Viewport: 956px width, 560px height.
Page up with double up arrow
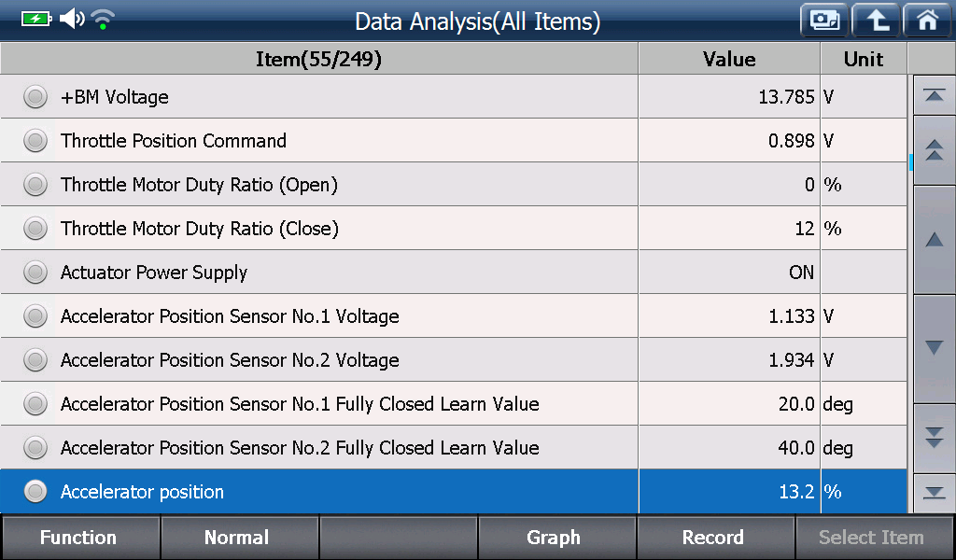[934, 150]
